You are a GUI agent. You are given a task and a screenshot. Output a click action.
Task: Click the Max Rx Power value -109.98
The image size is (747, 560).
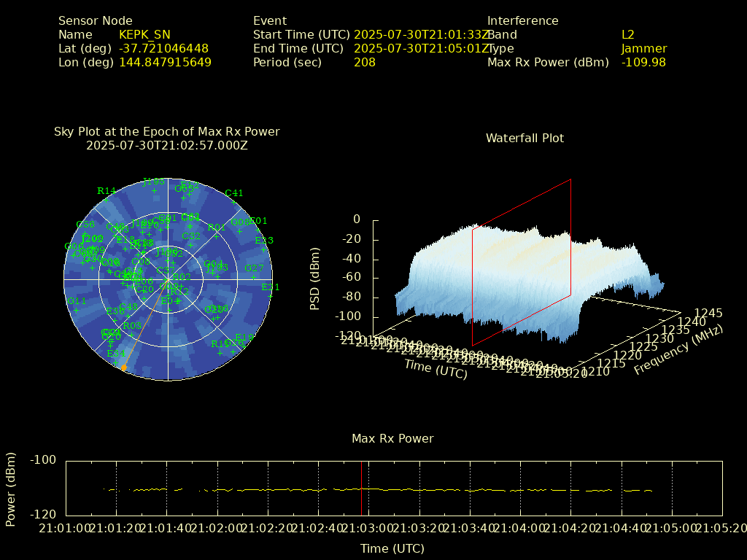(x=643, y=63)
